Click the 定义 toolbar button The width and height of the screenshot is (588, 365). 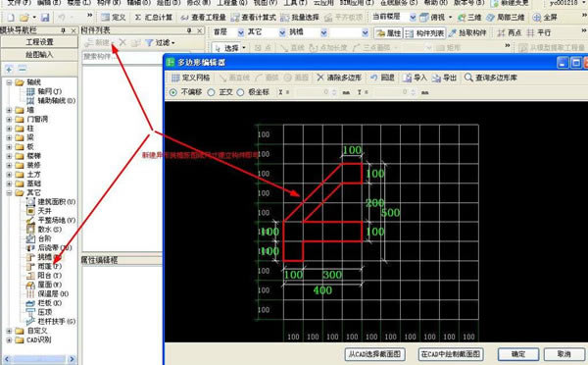(114, 18)
